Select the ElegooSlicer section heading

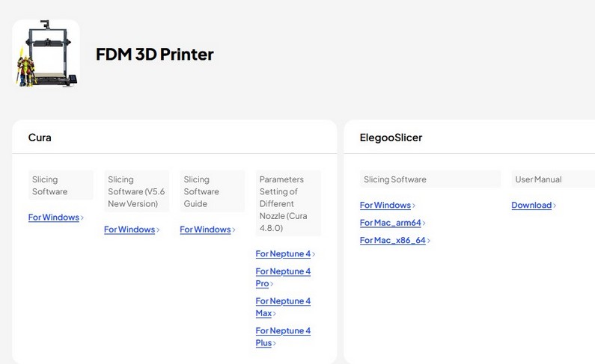tap(391, 138)
